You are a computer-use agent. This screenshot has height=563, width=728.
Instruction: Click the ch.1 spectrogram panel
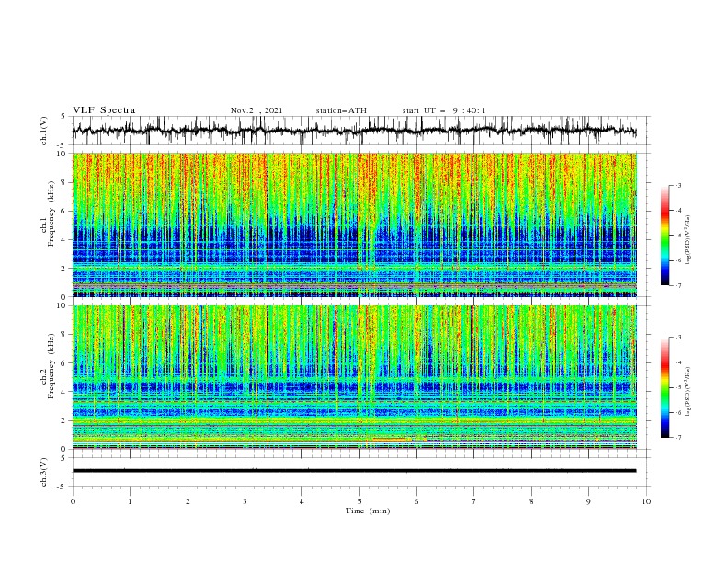(x=355, y=224)
